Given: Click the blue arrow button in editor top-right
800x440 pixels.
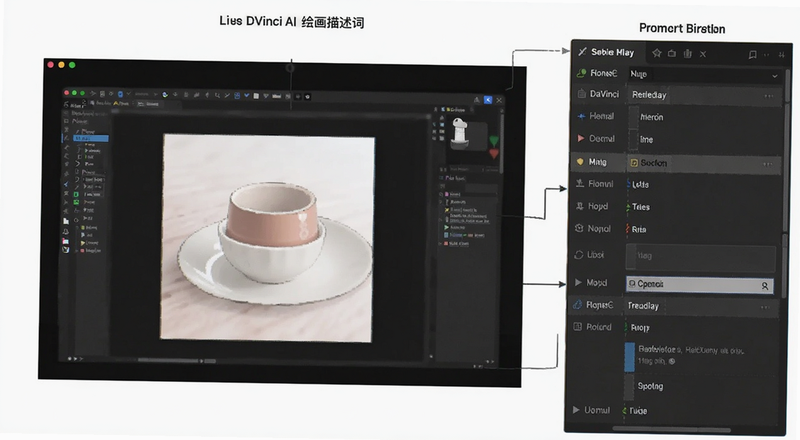Looking at the screenshot, I should coord(488,100).
